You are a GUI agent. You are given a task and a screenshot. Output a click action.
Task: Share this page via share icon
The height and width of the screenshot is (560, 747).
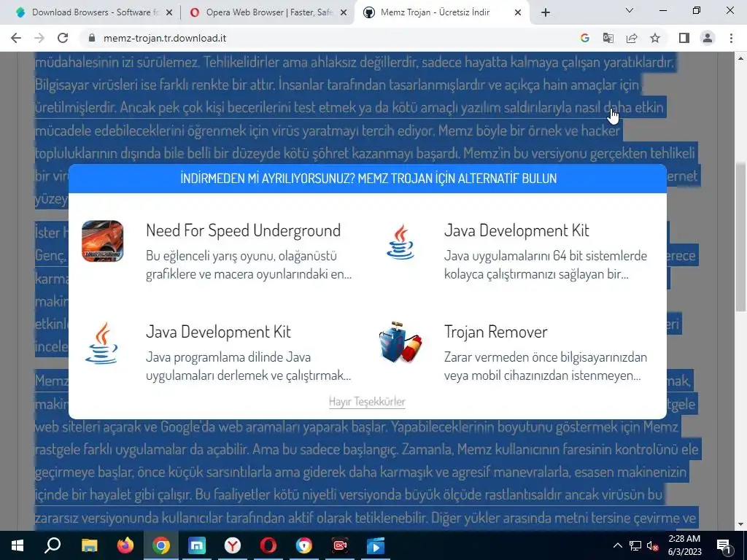coord(632,38)
